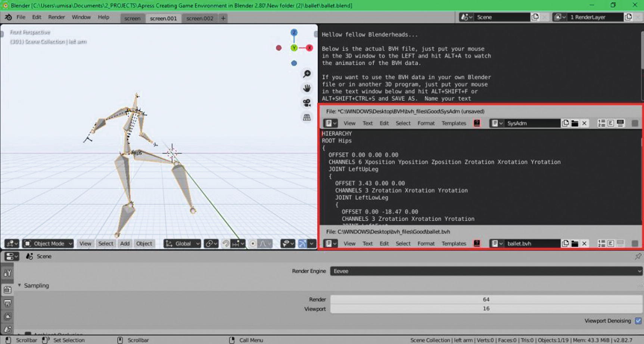644x344 pixels.
Task: Toggle the gizmo display button in the viewport header
Action: [x=302, y=244]
